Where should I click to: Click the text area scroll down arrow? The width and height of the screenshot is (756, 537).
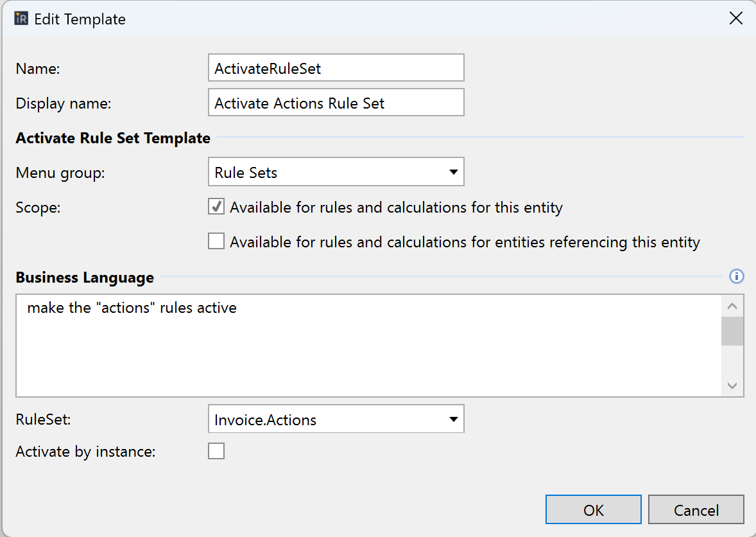[732, 385]
